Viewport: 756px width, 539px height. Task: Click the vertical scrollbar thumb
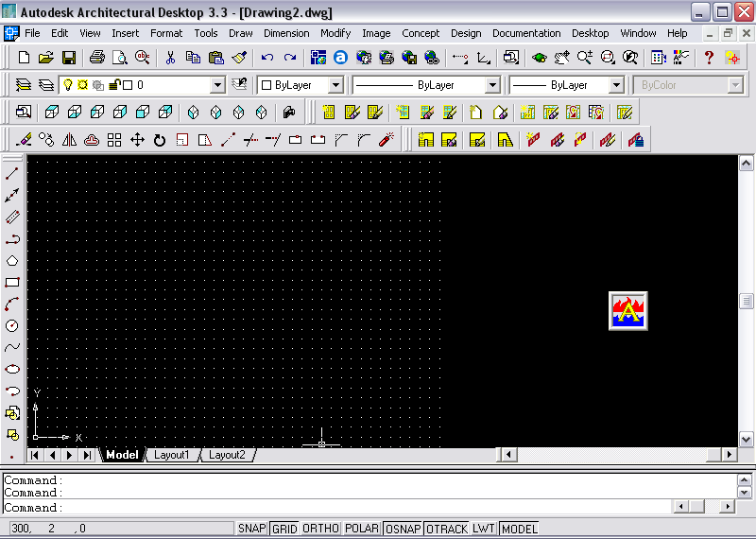point(746,301)
